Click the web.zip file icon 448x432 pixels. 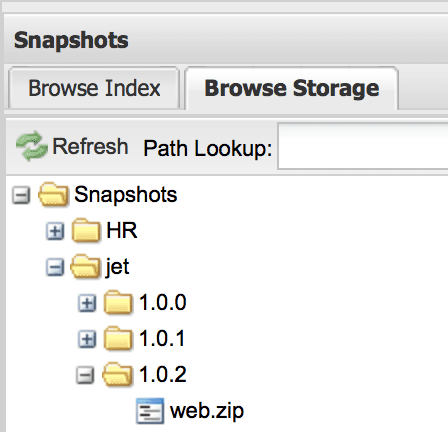[x=150, y=411]
